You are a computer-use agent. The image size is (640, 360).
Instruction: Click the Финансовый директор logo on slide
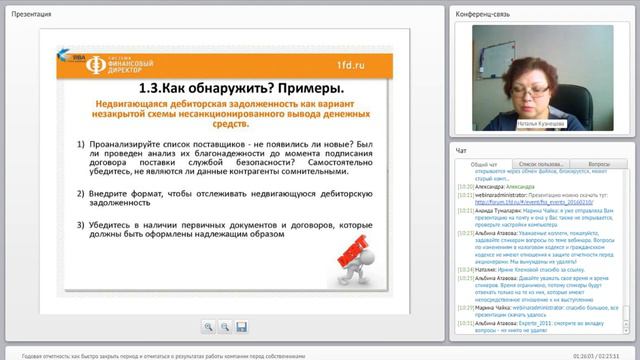pos(120,64)
